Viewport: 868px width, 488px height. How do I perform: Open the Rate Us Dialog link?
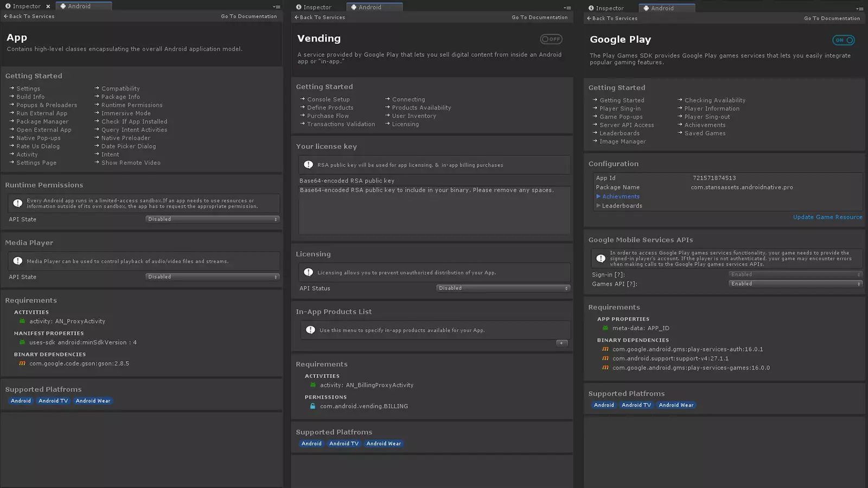38,146
